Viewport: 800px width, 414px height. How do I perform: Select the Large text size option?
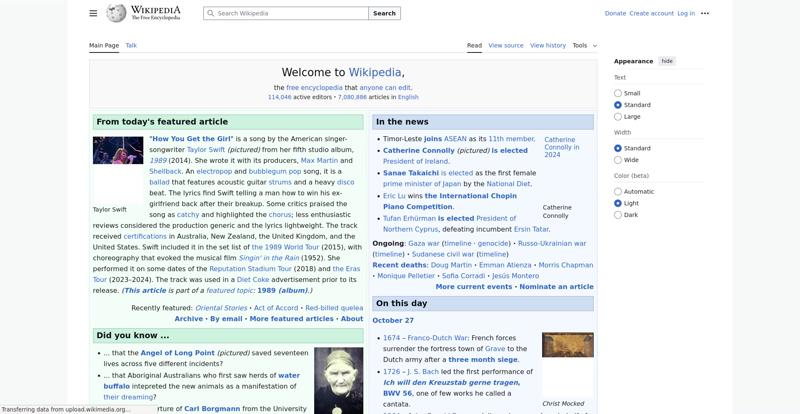pos(618,117)
